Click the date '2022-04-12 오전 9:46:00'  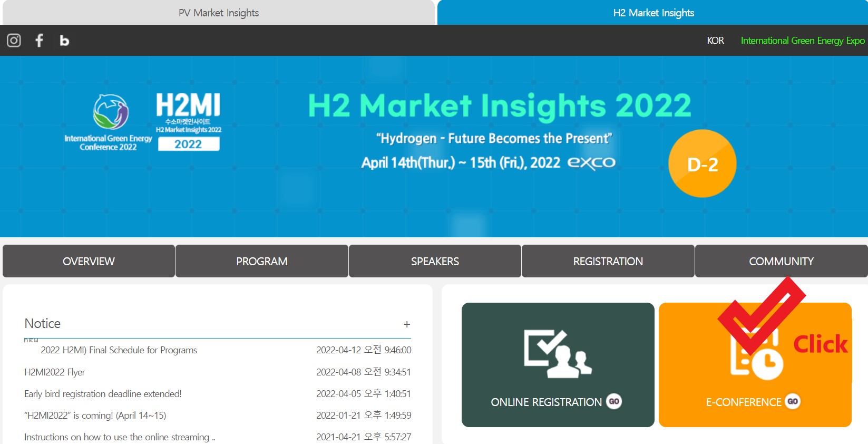(x=364, y=350)
